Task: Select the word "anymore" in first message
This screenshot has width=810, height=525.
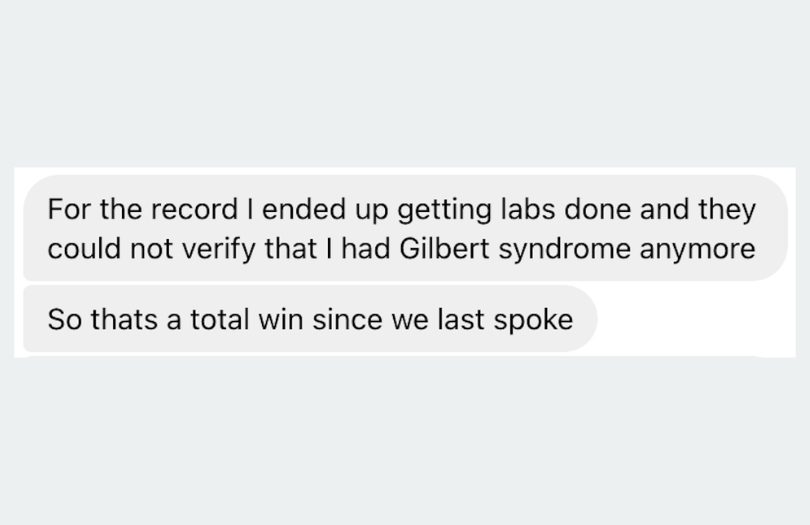Action: pyautogui.click(x=696, y=250)
